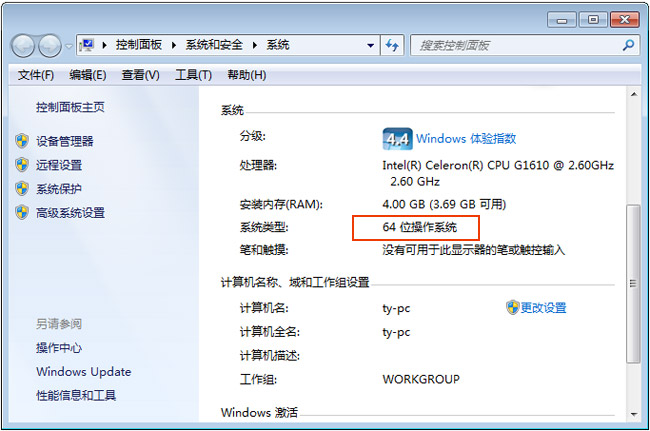Select the processor text Intel(R) Celeron(R) CPU G1610

coord(467,165)
